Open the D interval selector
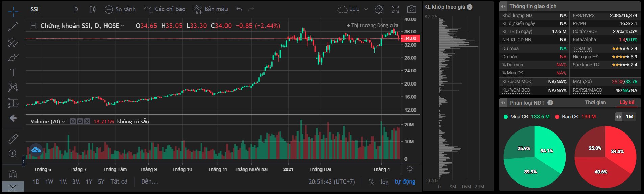644x194 pixels. pyautogui.click(x=76, y=9)
